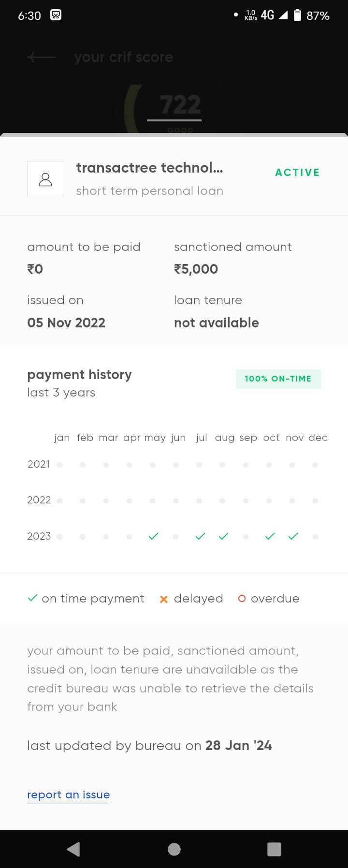Tap the August 2023 on-time checkmark

(223, 536)
